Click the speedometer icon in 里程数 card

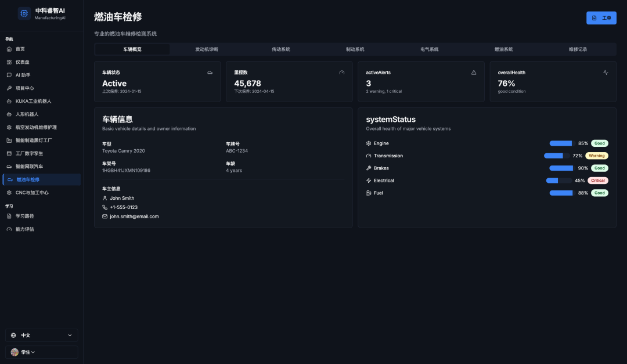click(342, 73)
